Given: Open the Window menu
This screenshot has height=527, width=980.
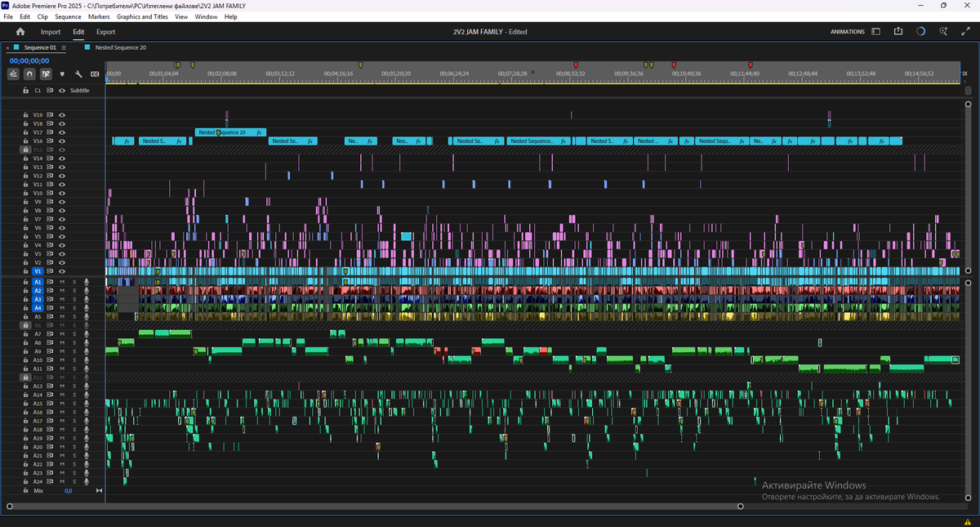Looking at the screenshot, I should (x=206, y=16).
